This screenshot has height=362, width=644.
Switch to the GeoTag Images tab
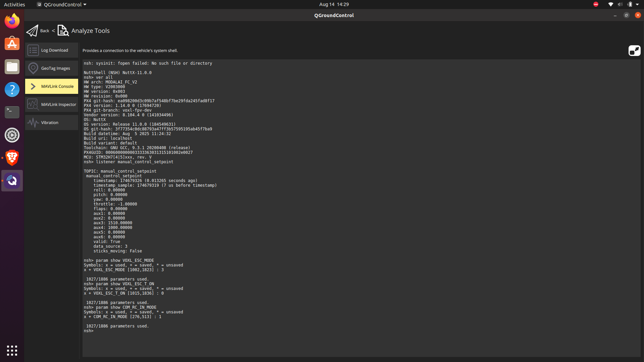tap(52, 68)
